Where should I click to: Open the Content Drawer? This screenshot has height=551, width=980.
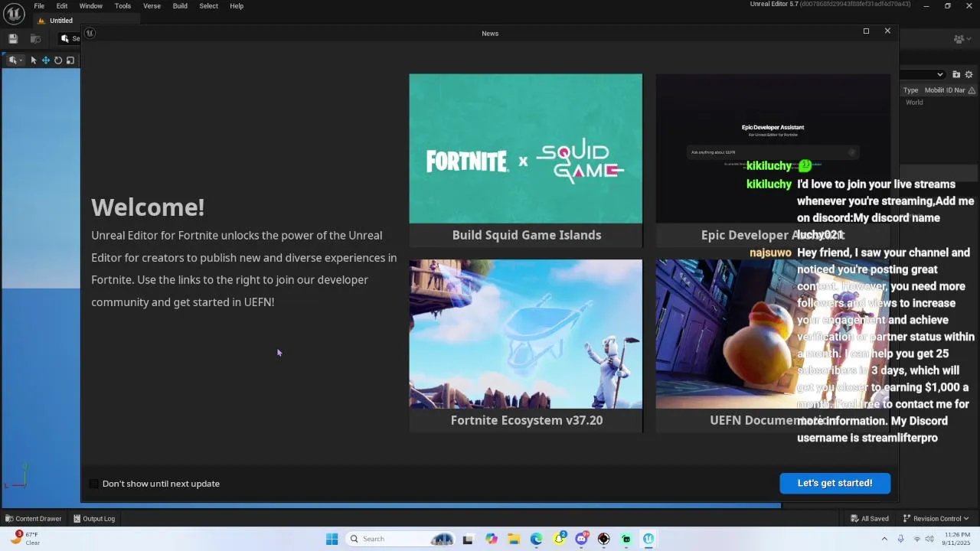[x=34, y=518]
